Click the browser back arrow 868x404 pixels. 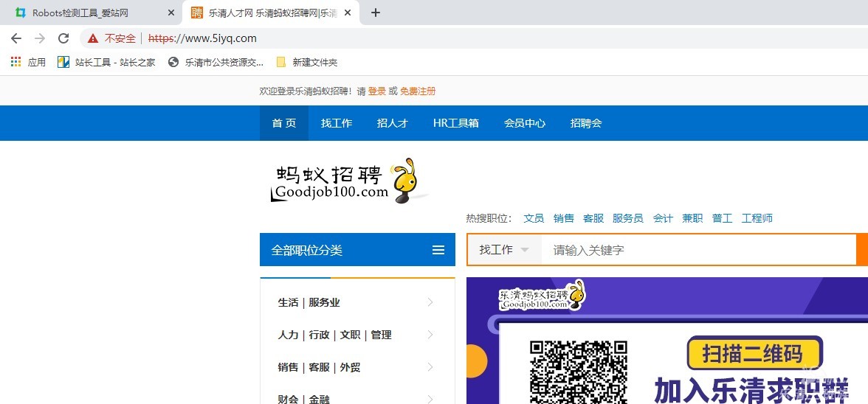[16, 38]
